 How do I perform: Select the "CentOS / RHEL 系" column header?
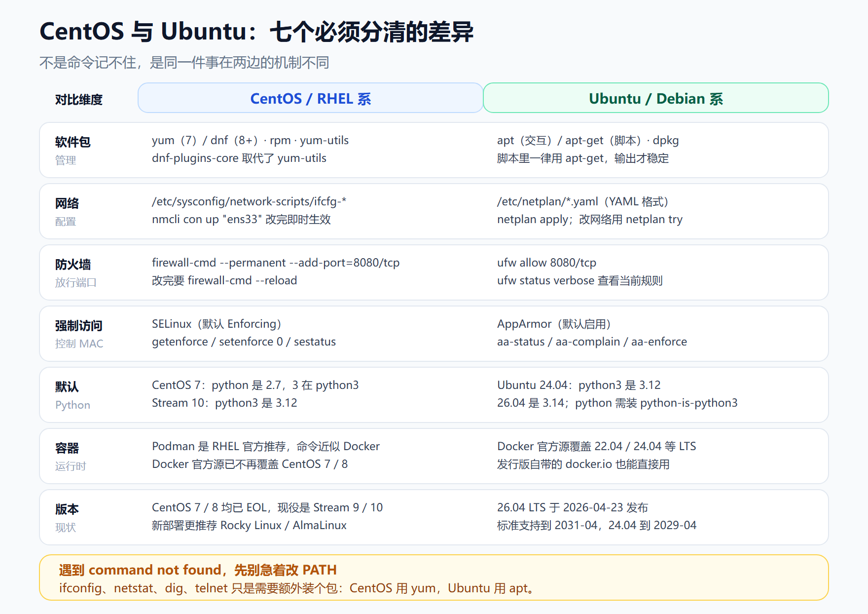(310, 98)
